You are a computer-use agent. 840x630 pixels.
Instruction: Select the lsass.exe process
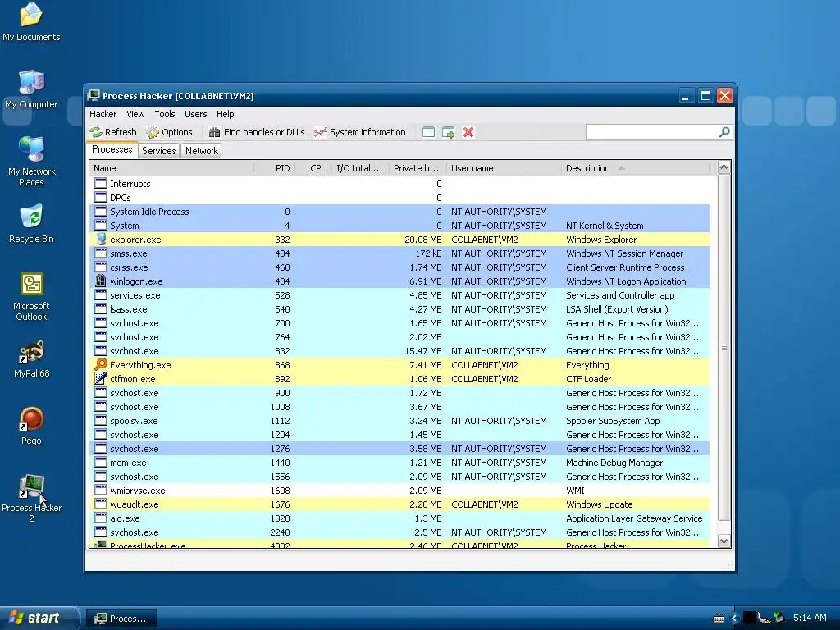(399, 309)
